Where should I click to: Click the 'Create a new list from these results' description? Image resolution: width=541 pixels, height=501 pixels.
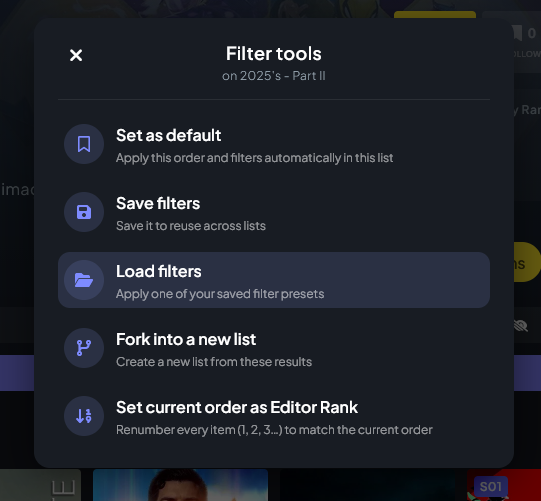214,362
